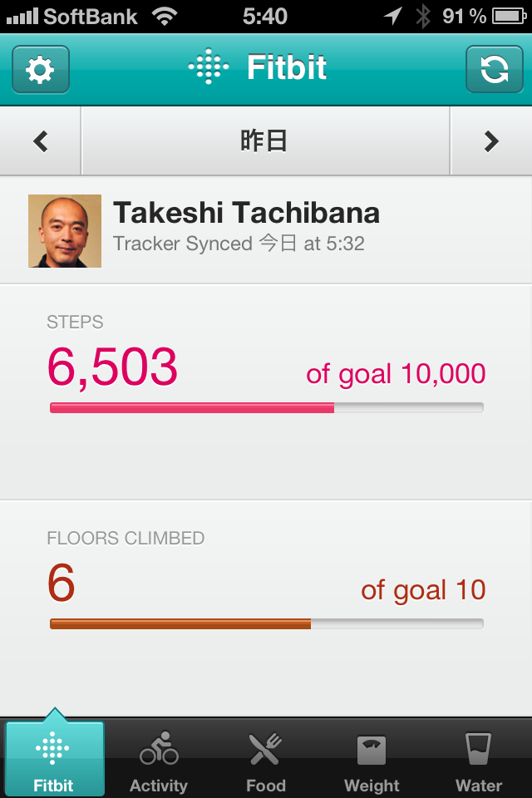
Task: Open the 6,503 steps count
Action: (112, 367)
